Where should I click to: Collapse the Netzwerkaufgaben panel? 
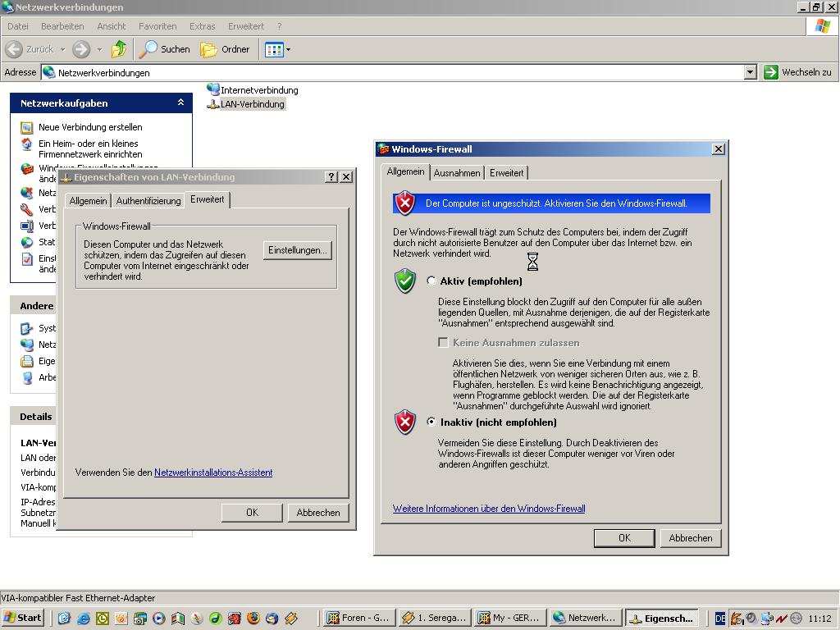tap(180, 103)
